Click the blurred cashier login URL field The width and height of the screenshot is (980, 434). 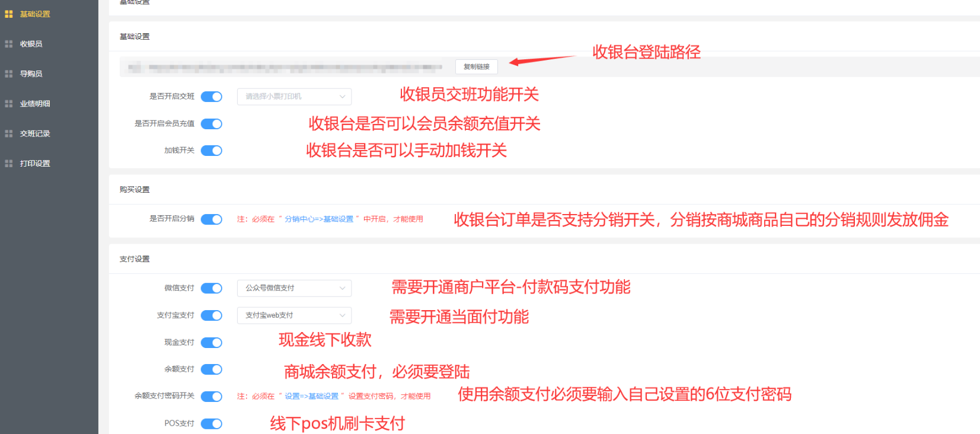pos(285,67)
